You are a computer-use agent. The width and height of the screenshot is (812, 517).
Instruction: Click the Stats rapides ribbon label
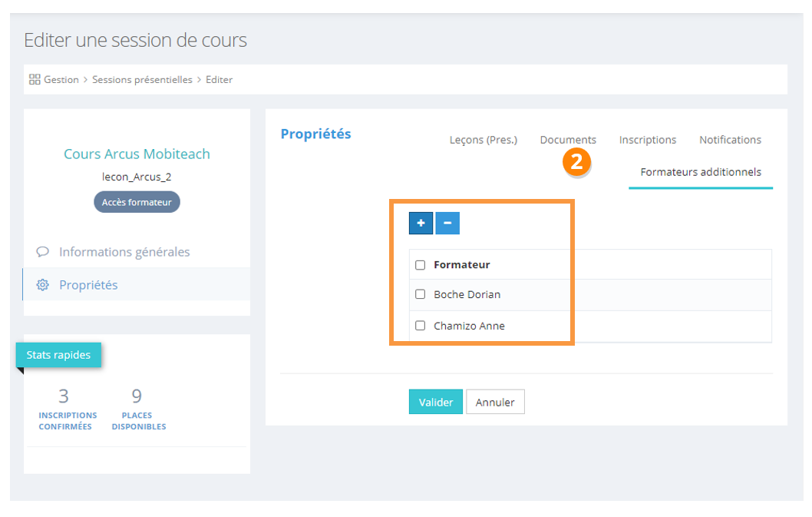tap(58, 355)
